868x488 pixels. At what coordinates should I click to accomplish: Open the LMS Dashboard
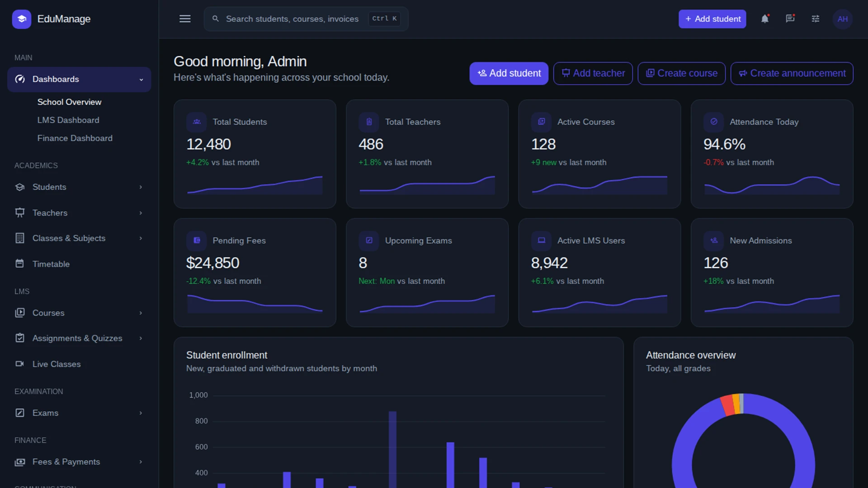pyautogui.click(x=68, y=120)
